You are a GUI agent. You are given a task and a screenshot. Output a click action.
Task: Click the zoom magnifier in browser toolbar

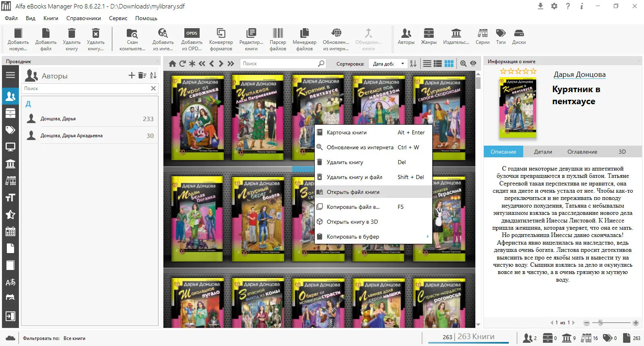(x=463, y=64)
